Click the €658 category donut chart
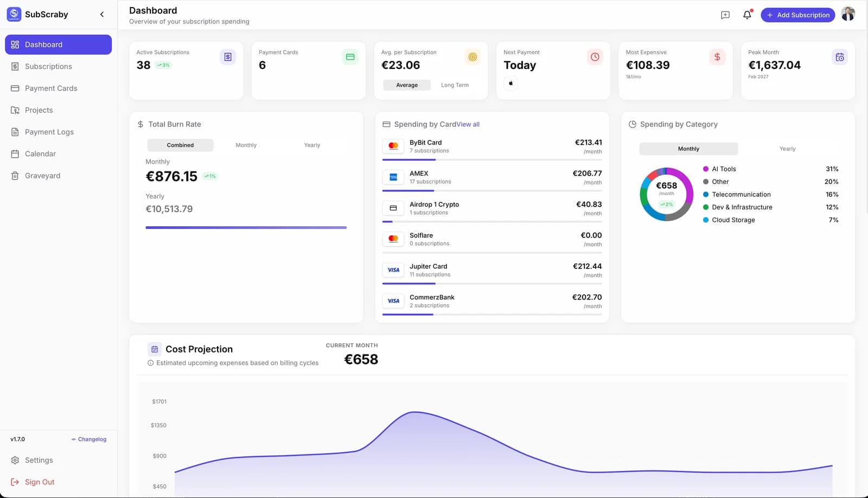This screenshot has height=498, width=868. pos(666,194)
